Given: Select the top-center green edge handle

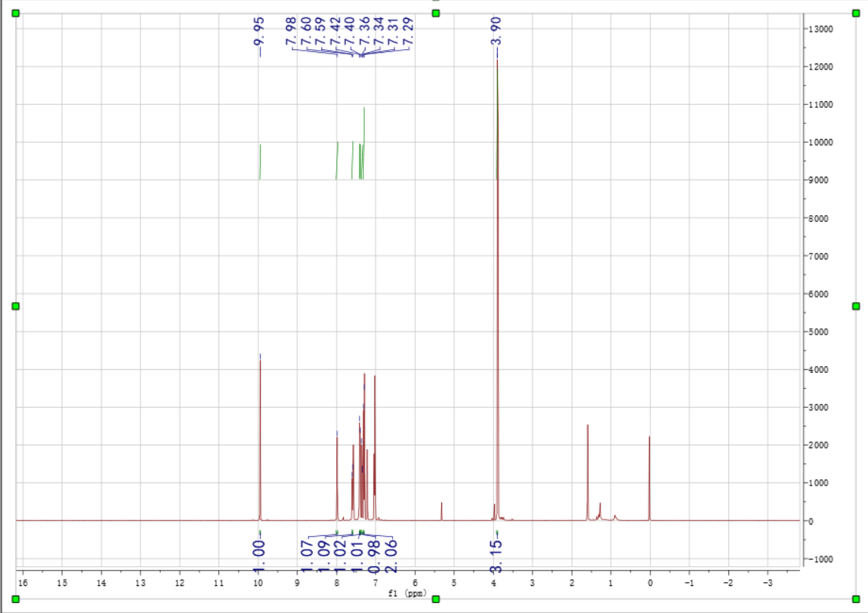Looking at the screenshot, I should tap(436, 14).
